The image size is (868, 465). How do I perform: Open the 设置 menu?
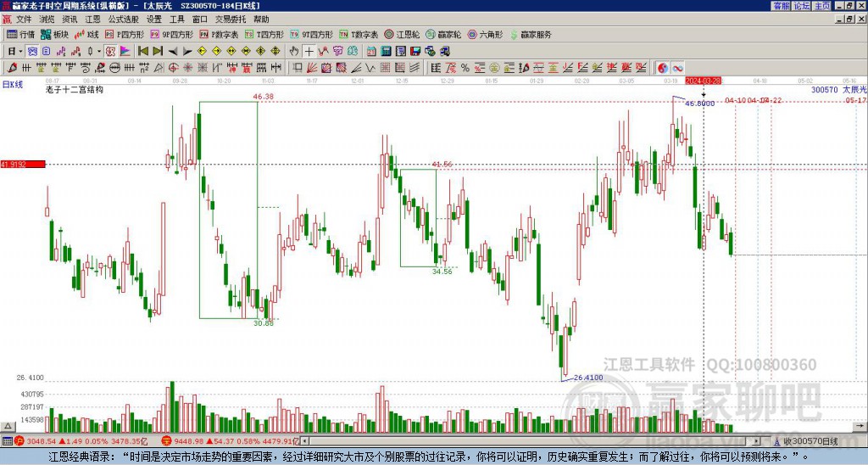pyautogui.click(x=154, y=20)
